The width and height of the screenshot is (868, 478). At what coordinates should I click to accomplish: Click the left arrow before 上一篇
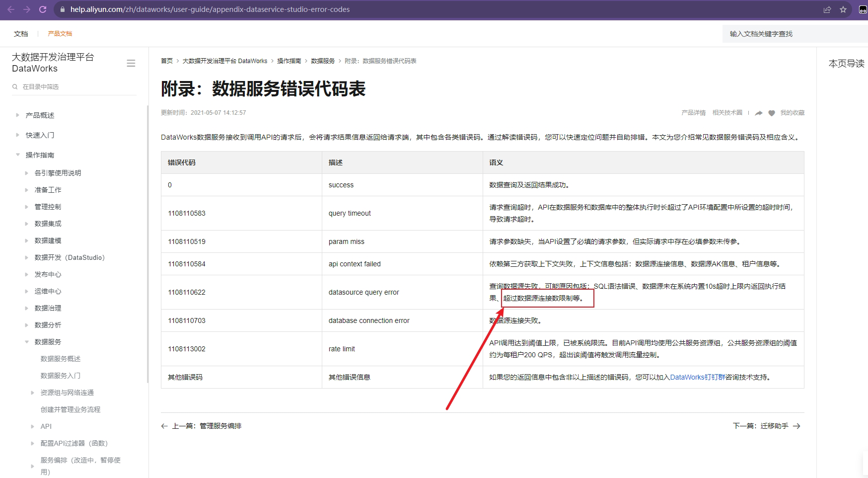tap(164, 426)
